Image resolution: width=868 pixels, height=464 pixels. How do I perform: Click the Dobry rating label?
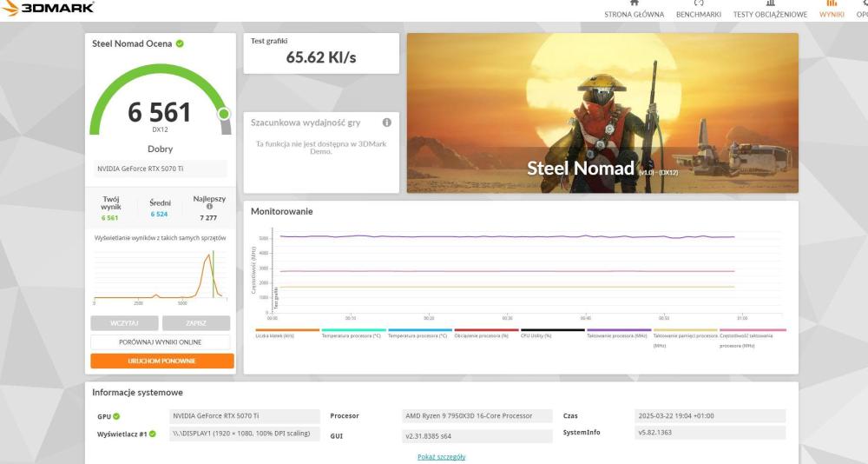pyautogui.click(x=160, y=149)
